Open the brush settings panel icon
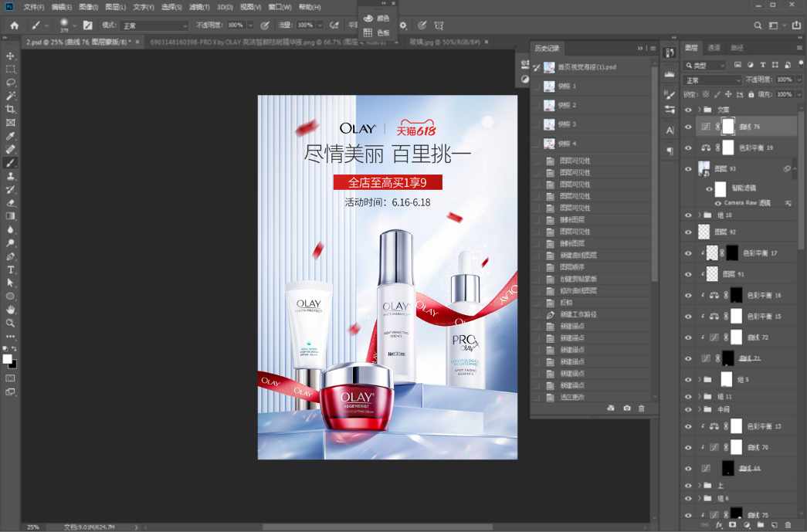The width and height of the screenshot is (807, 532). 88,25
